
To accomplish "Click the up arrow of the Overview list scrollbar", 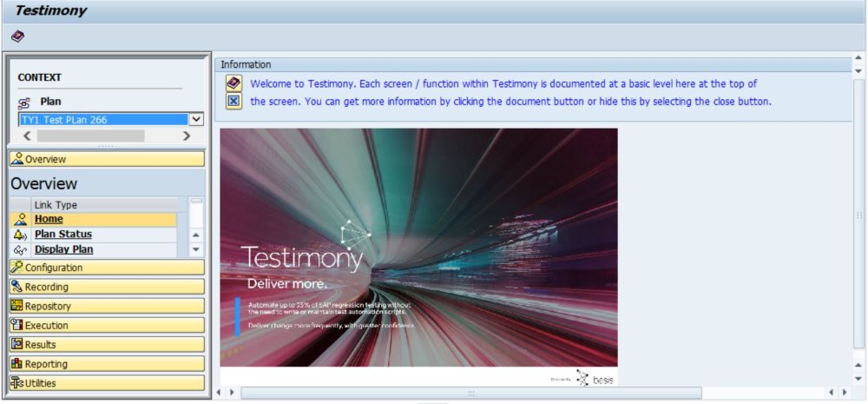I will 196,235.
